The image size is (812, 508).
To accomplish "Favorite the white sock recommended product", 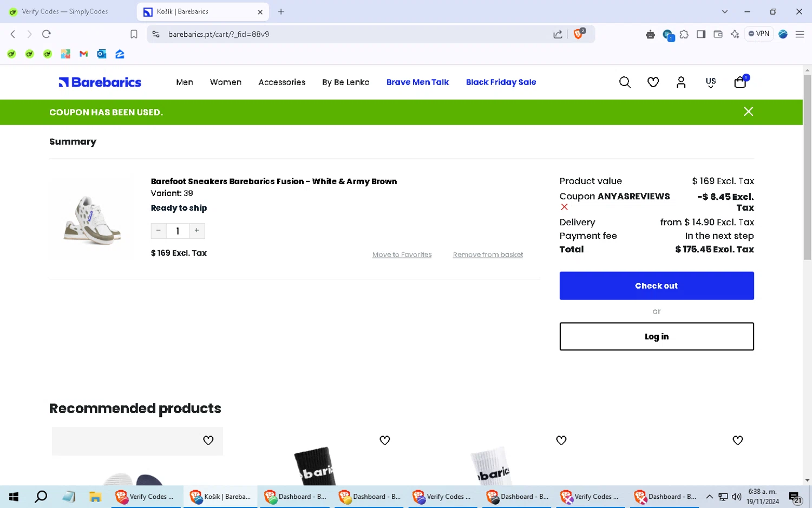I will [561, 440].
